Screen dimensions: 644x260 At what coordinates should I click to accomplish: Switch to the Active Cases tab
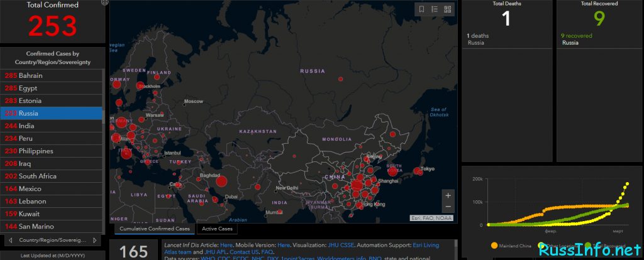pos(217,229)
